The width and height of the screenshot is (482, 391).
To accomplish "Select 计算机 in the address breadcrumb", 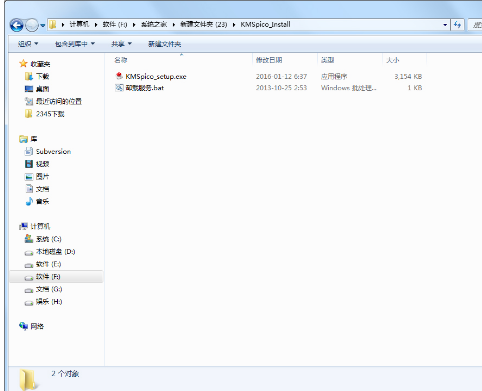I will 79,24.
